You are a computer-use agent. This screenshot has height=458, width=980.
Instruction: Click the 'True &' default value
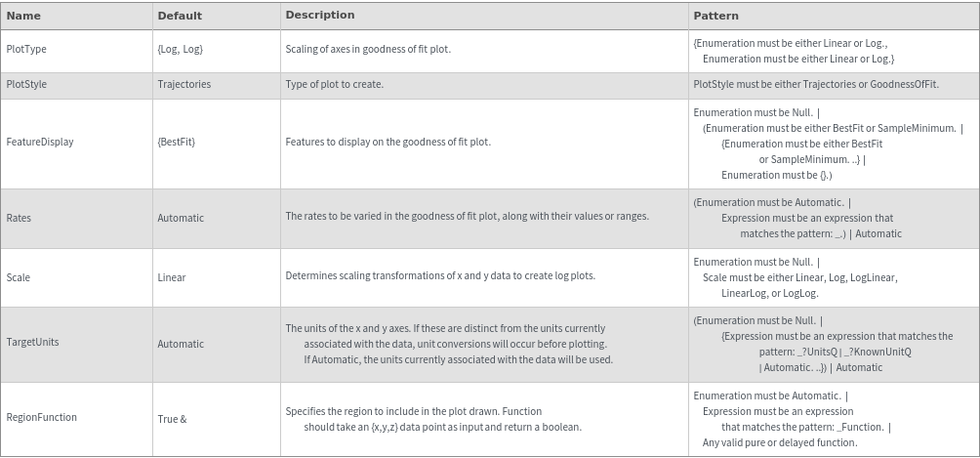[172, 418]
